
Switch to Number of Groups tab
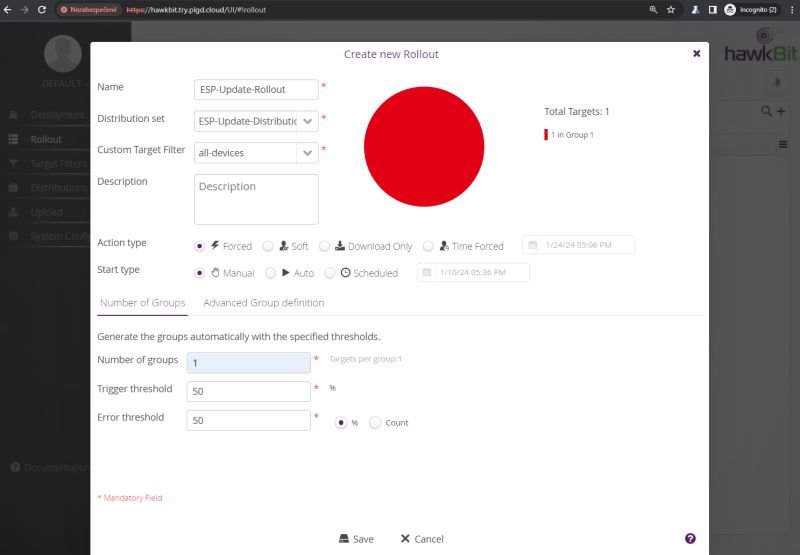click(x=142, y=302)
